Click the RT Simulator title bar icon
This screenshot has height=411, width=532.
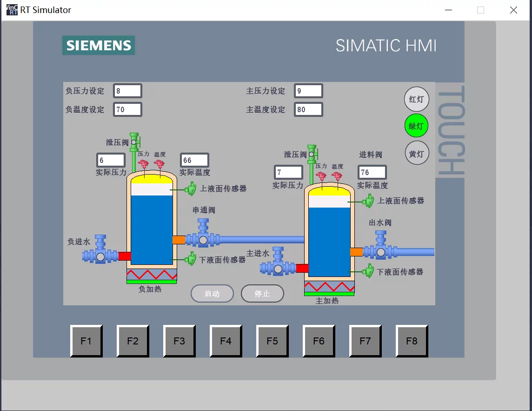tap(12, 9)
